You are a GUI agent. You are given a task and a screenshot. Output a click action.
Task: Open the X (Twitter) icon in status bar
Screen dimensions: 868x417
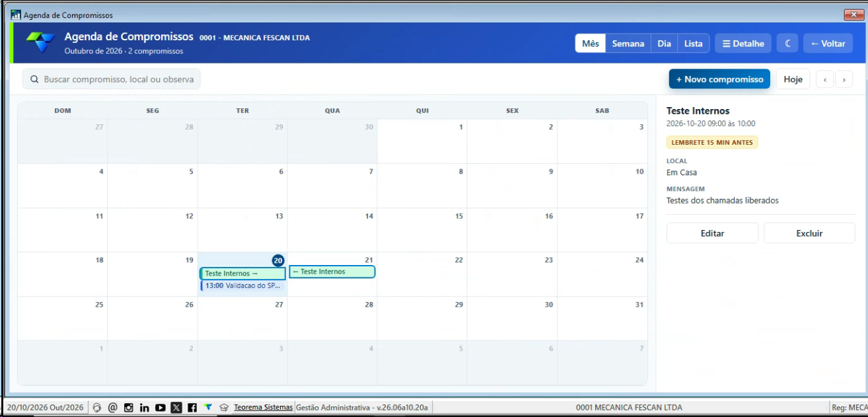[x=176, y=407]
